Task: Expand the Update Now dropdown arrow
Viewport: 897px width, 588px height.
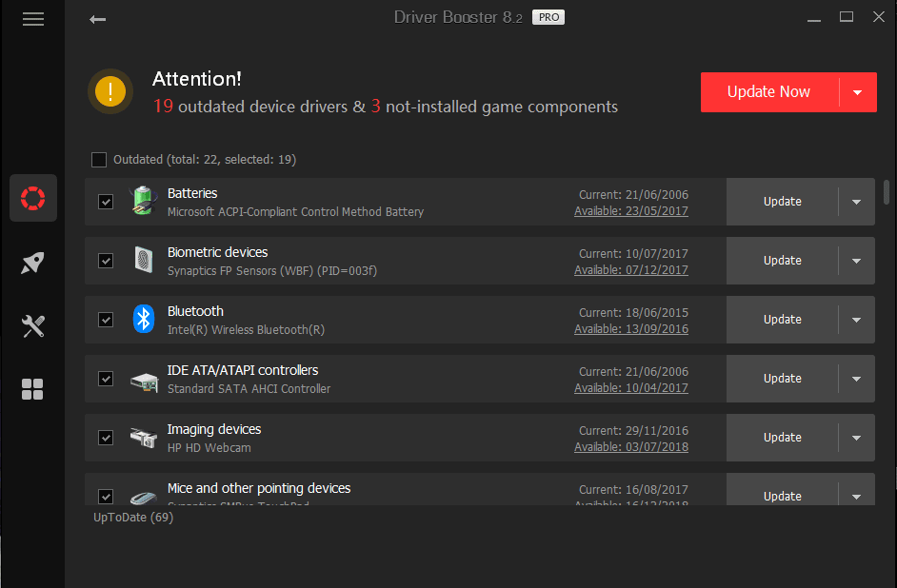Action: tap(857, 92)
